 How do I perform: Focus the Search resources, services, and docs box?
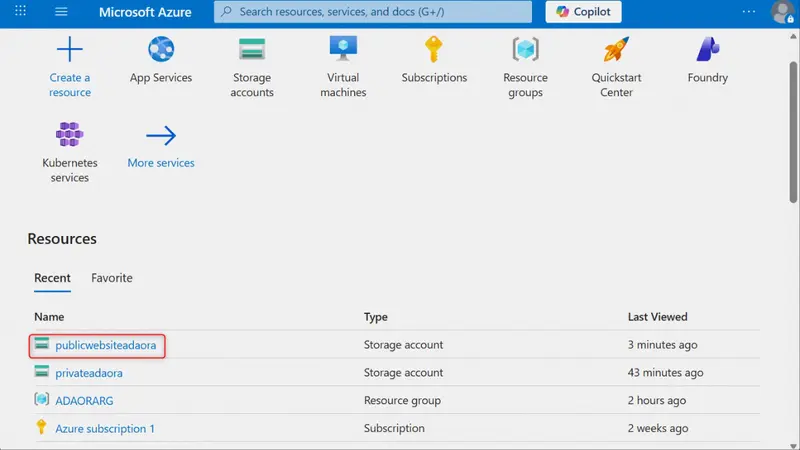(373, 12)
